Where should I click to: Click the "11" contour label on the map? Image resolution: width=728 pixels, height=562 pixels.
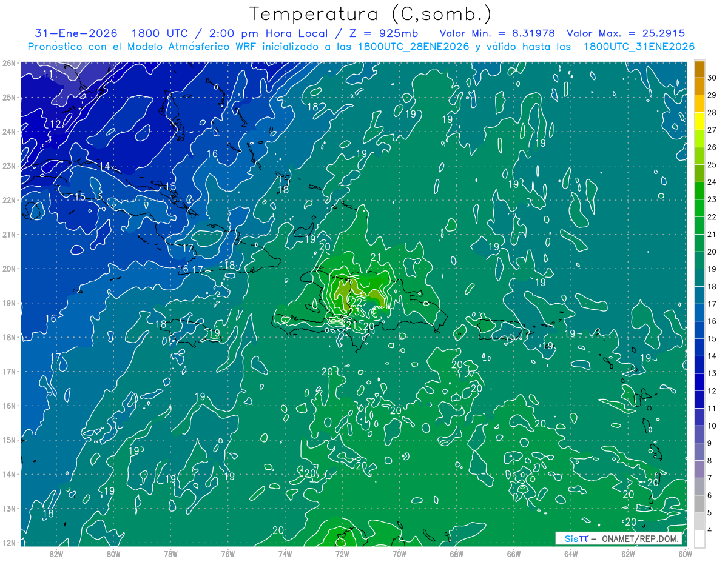pos(48,74)
